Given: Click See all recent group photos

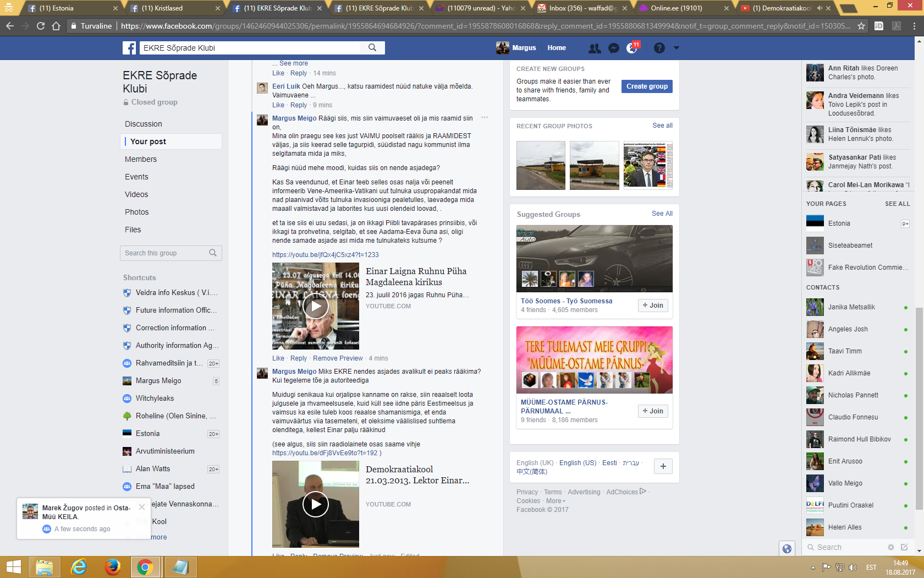Looking at the screenshot, I should click(x=662, y=126).
